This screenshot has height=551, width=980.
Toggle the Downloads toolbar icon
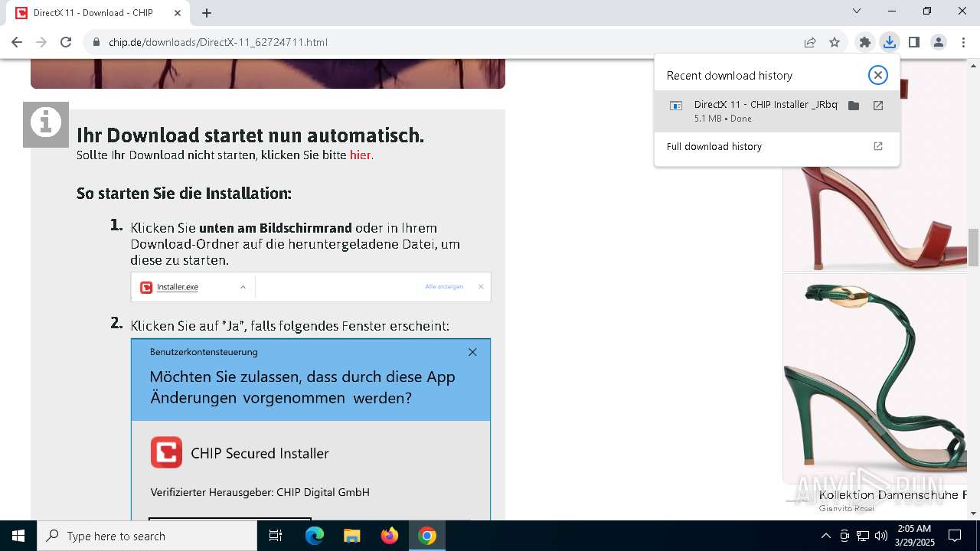[x=890, y=42]
